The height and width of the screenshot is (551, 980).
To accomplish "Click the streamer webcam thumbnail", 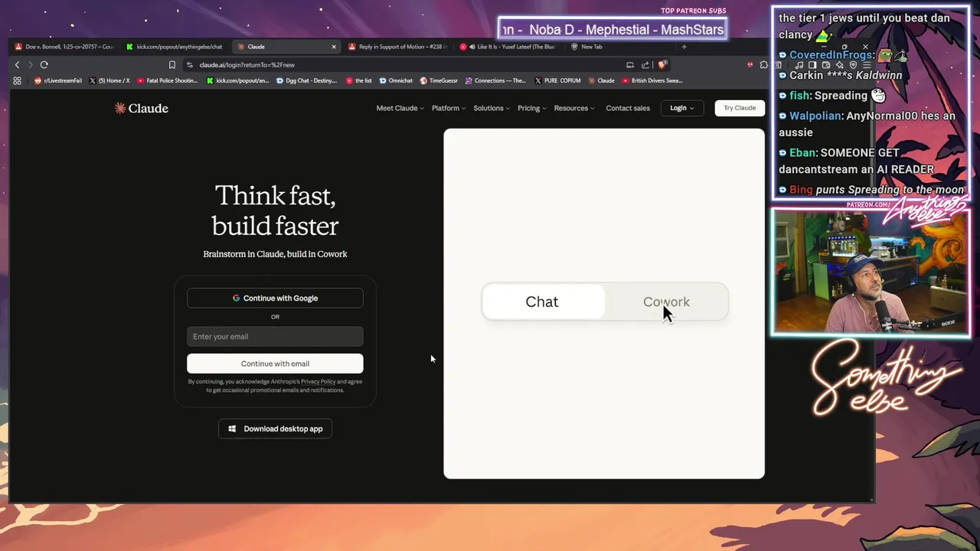I will point(871,272).
